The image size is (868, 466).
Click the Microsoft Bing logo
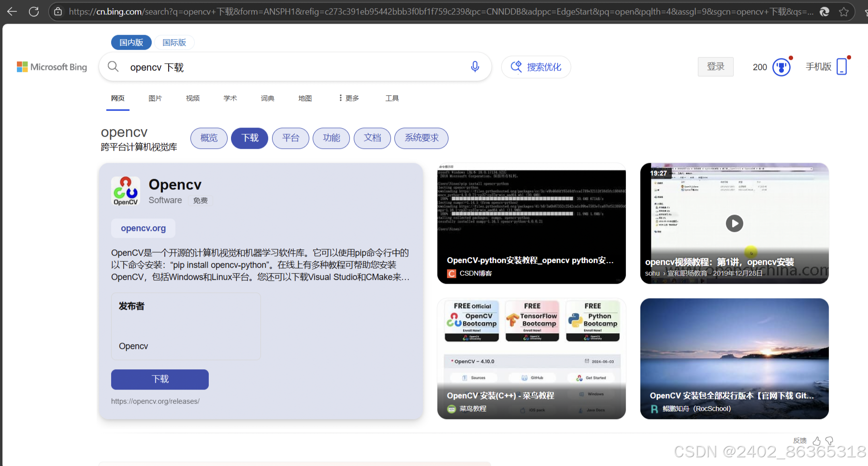pyautogui.click(x=52, y=67)
